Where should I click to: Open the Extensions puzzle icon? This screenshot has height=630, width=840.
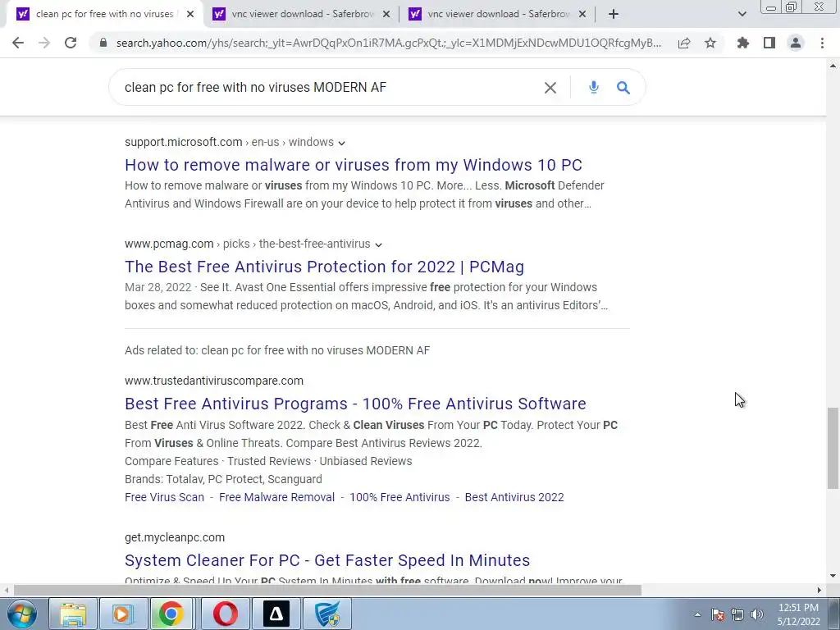[743, 43]
